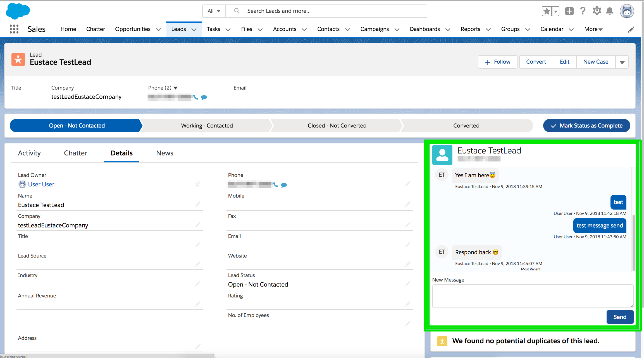Click the Search Leads and more field

tap(326, 11)
